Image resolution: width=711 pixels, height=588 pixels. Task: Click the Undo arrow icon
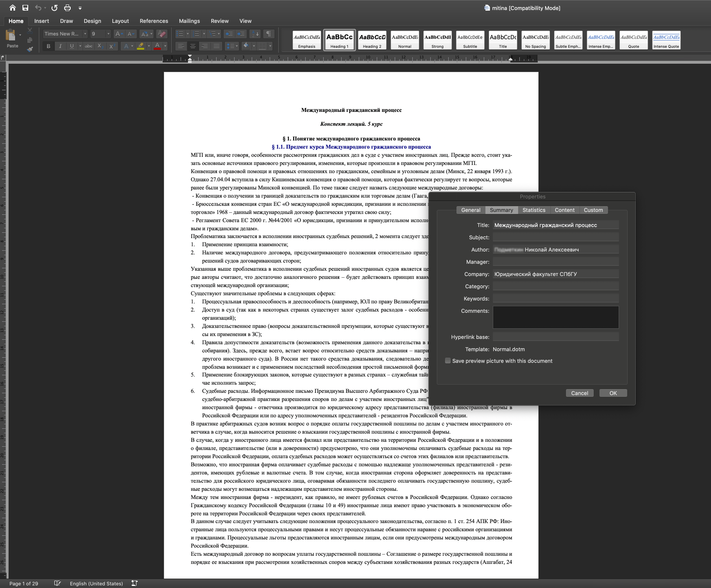click(x=38, y=8)
